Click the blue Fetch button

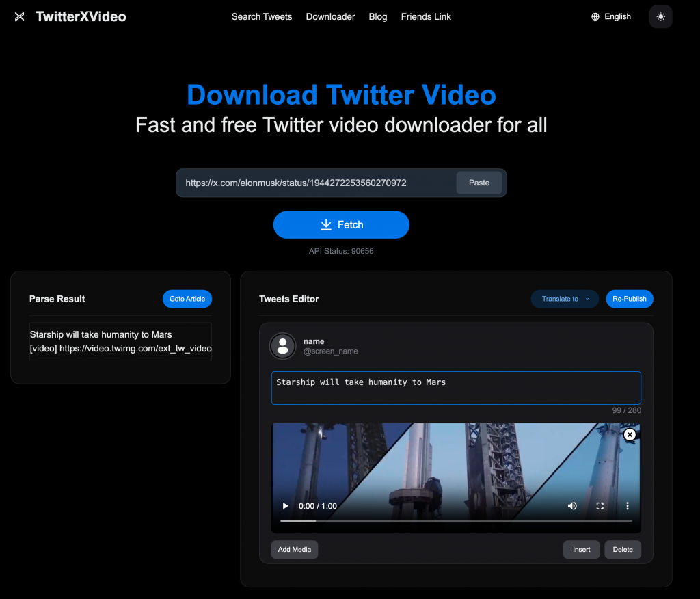pos(341,225)
